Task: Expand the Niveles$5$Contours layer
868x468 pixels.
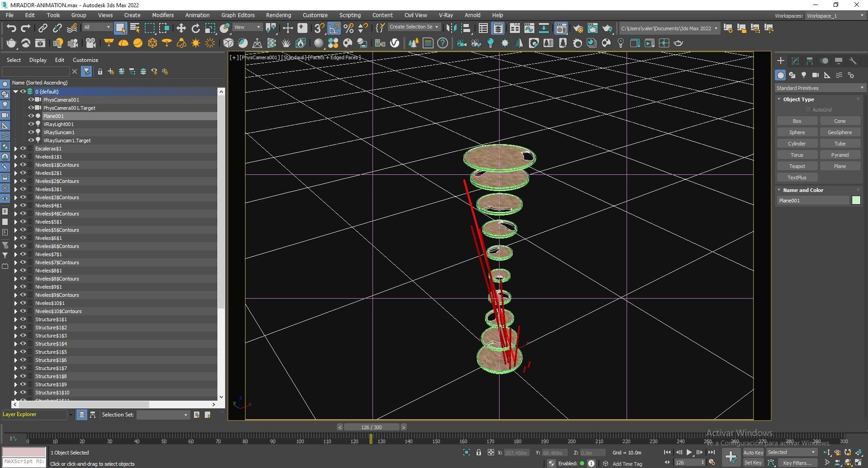Action: (16, 229)
